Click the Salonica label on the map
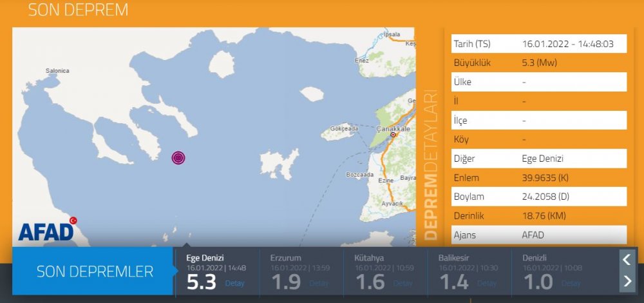The width and height of the screenshot is (644, 303). [57, 71]
